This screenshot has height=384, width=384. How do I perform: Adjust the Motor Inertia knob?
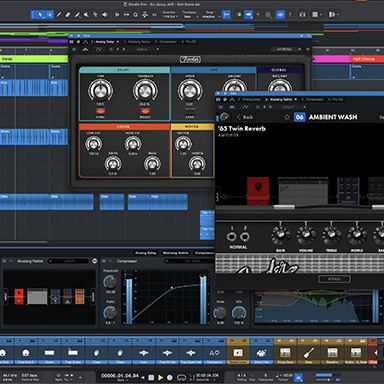197,163
